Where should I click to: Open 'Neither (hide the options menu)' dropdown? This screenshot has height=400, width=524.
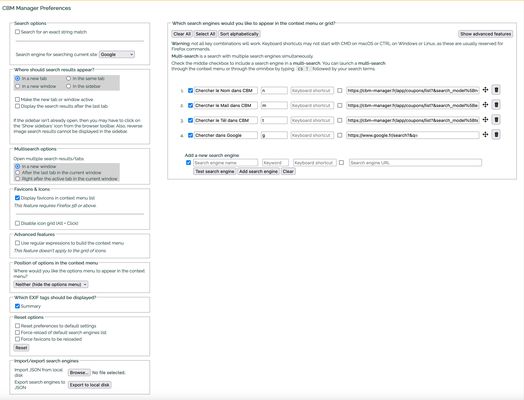pyautogui.click(x=51, y=284)
